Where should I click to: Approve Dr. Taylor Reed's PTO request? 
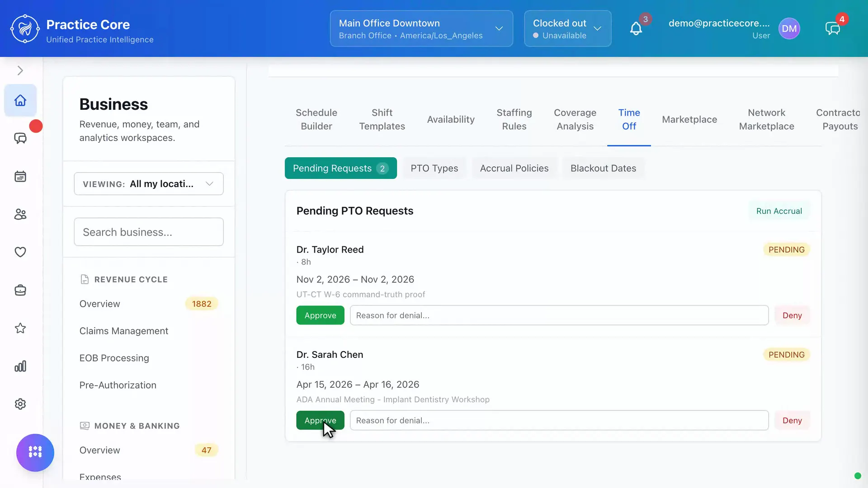point(320,315)
